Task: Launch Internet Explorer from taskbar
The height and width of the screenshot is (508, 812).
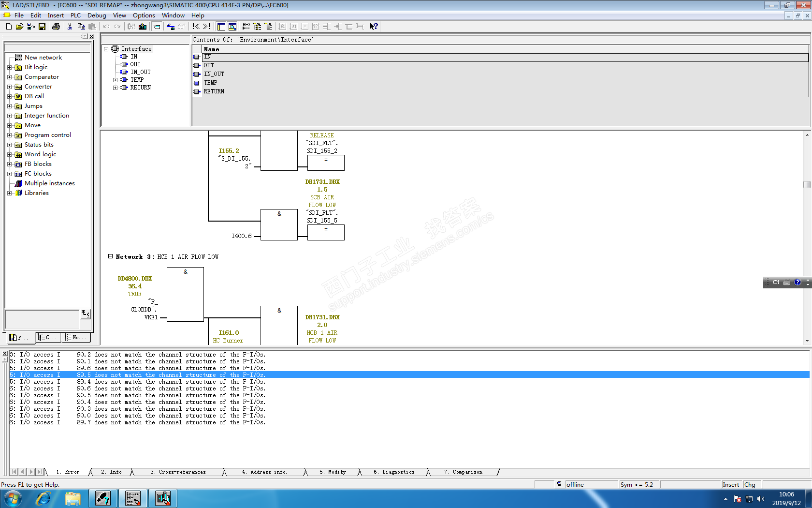Action: pyautogui.click(x=43, y=498)
